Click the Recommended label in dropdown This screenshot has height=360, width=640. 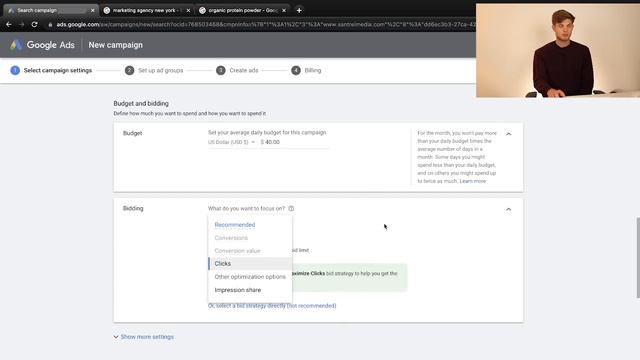[x=235, y=224]
